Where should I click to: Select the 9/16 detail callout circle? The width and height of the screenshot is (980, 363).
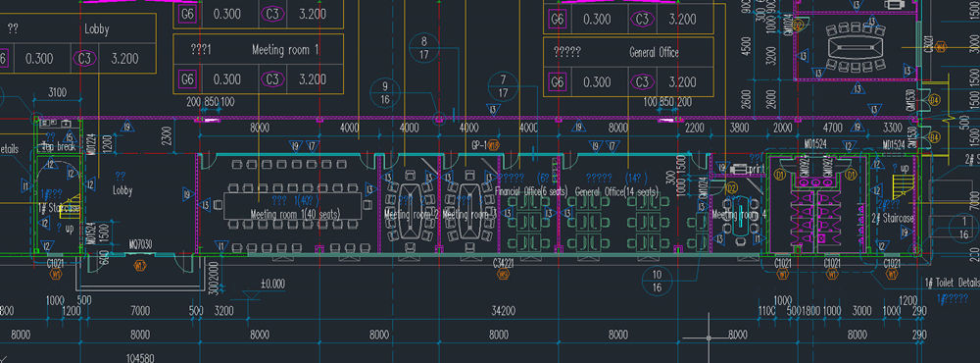[x=385, y=92]
